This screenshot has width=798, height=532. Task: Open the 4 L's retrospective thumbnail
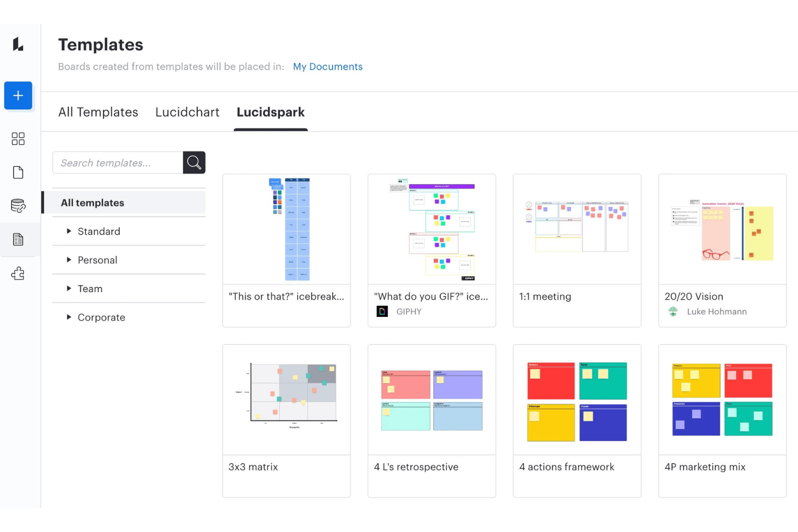[x=432, y=399]
